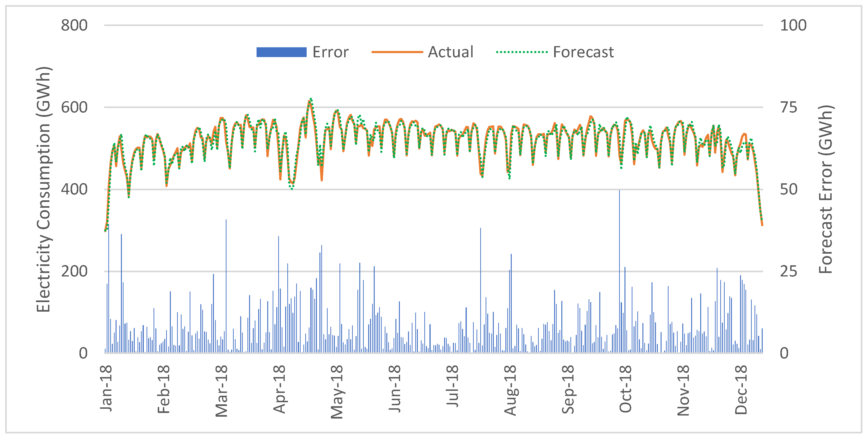
Task: Click the Oct-18 x-axis label
Action: click(x=625, y=389)
